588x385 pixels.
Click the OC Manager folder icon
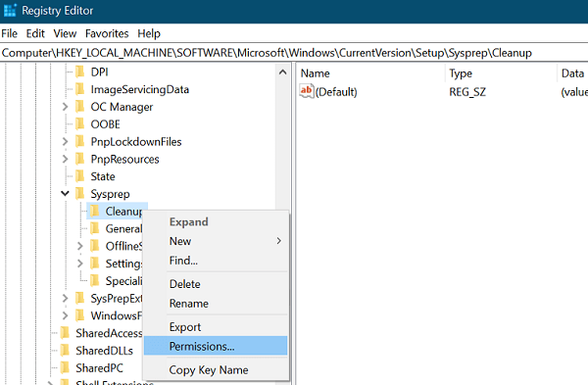(x=80, y=107)
